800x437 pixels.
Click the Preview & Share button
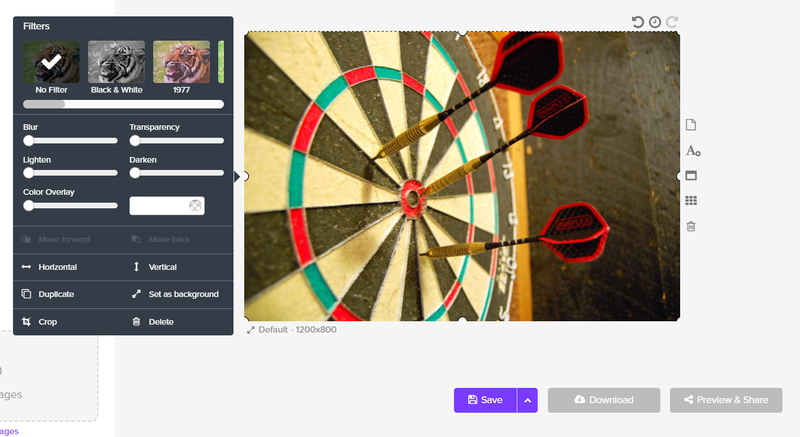725,400
